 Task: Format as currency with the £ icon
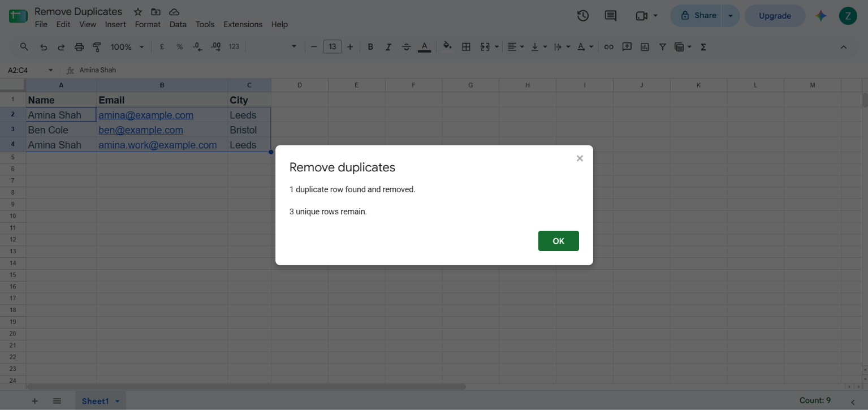(162, 47)
